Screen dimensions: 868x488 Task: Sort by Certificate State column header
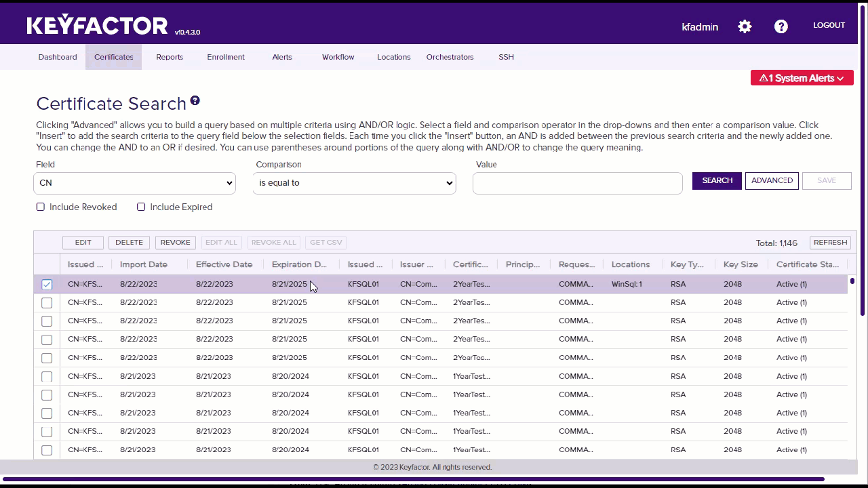pyautogui.click(x=808, y=264)
